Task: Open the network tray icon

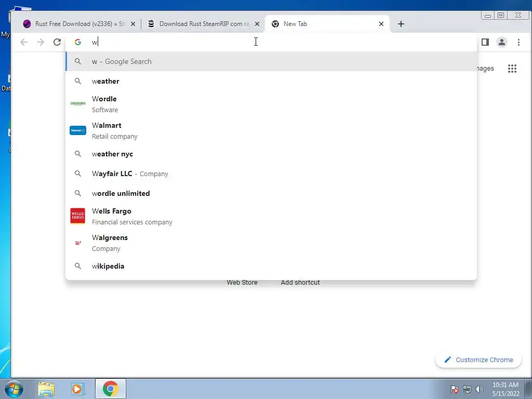Action: pos(467,389)
